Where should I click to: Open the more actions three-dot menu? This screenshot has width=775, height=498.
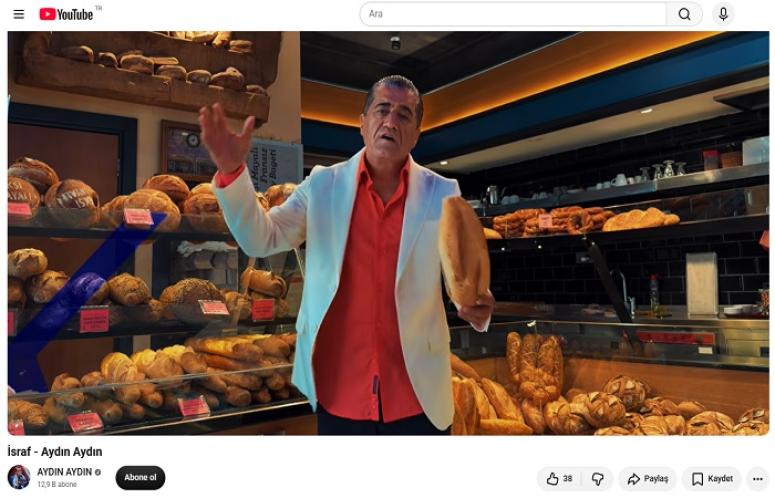coord(758,479)
